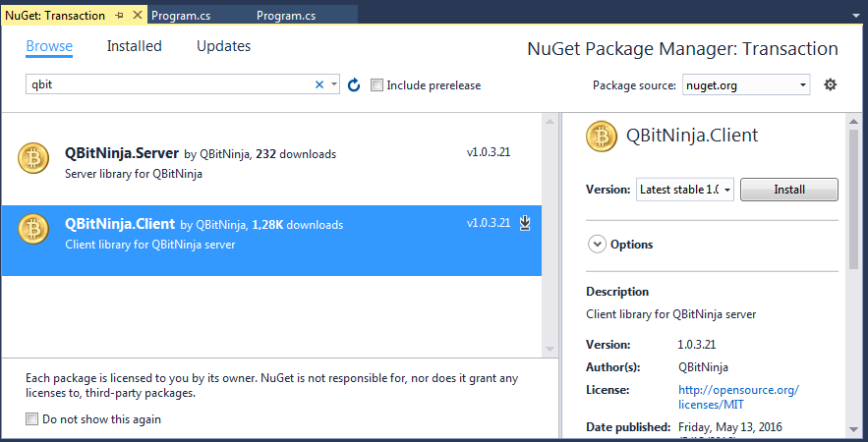
Task: Click the Description heading
Action: click(x=617, y=292)
